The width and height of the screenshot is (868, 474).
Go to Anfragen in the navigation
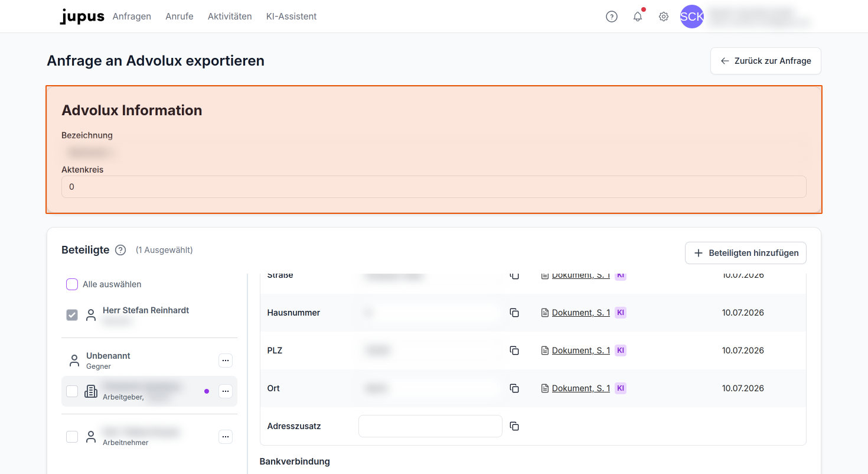point(132,17)
